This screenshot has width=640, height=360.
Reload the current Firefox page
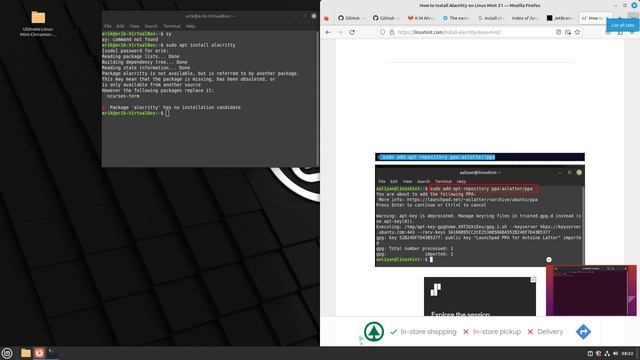coord(352,32)
